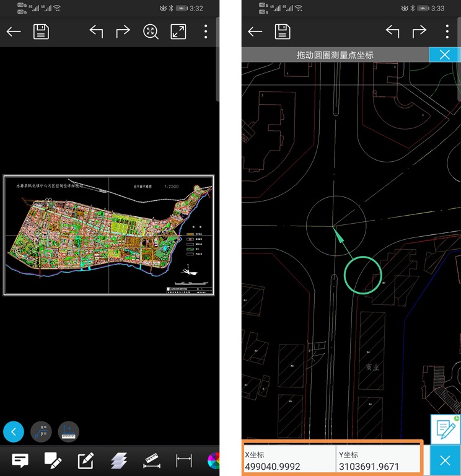Select the linear dimension tool
This screenshot has height=476, width=461.
(x=184, y=461)
